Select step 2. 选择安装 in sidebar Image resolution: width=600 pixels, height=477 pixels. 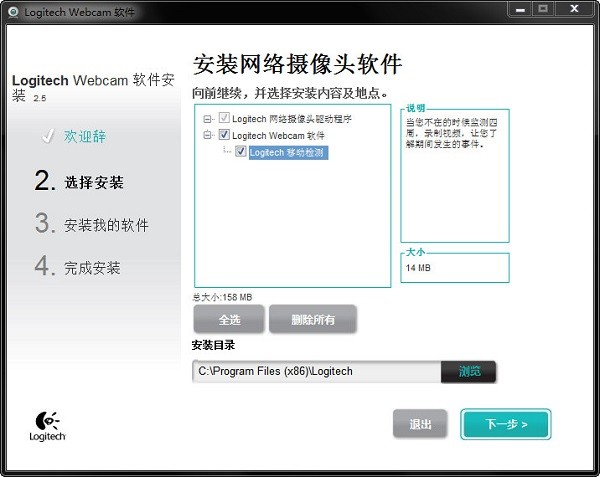click(x=79, y=181)
